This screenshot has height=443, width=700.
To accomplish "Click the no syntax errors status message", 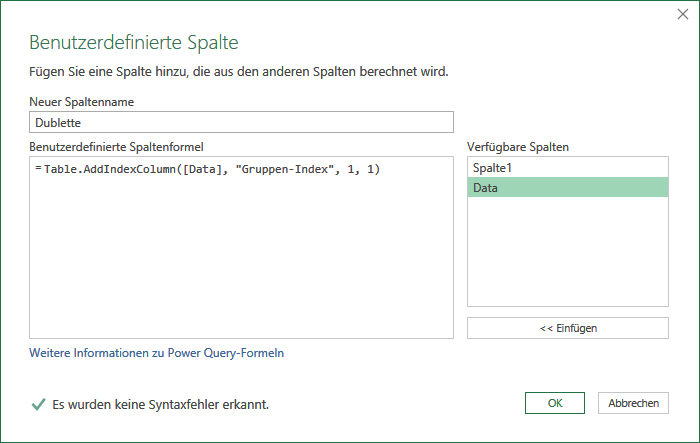I will tap(161, 405).
